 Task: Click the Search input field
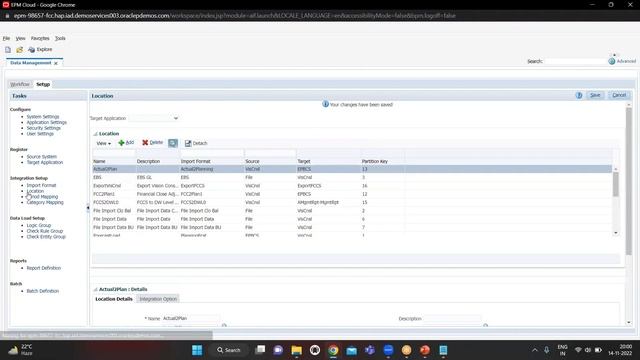(576, 61)
